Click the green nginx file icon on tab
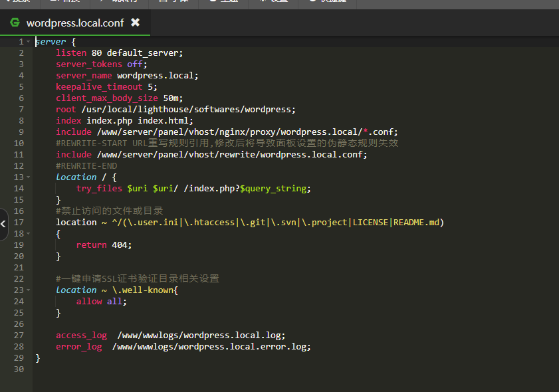The width and height of the screenshot is (559, 392). pyautogui.click(x=15, y=23)
